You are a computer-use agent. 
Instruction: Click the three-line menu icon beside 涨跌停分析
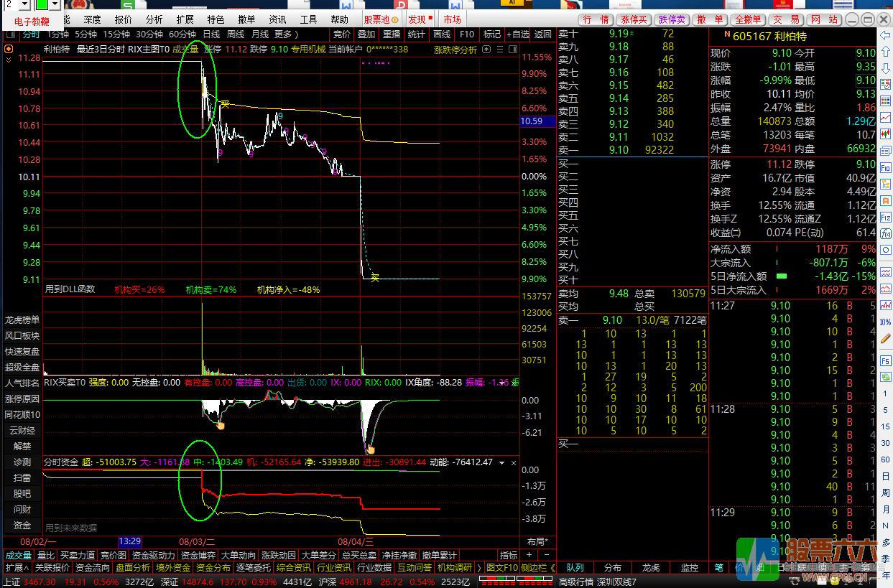(501, 49)
